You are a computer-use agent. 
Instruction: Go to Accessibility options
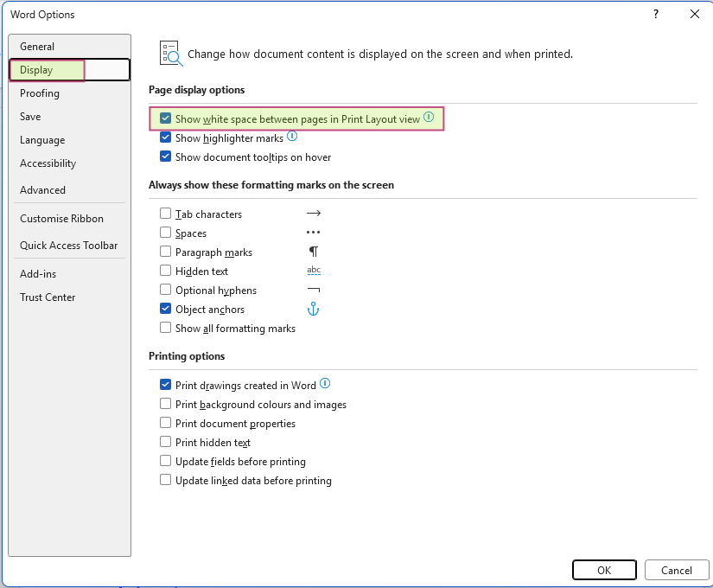click(x=70, y=163)
